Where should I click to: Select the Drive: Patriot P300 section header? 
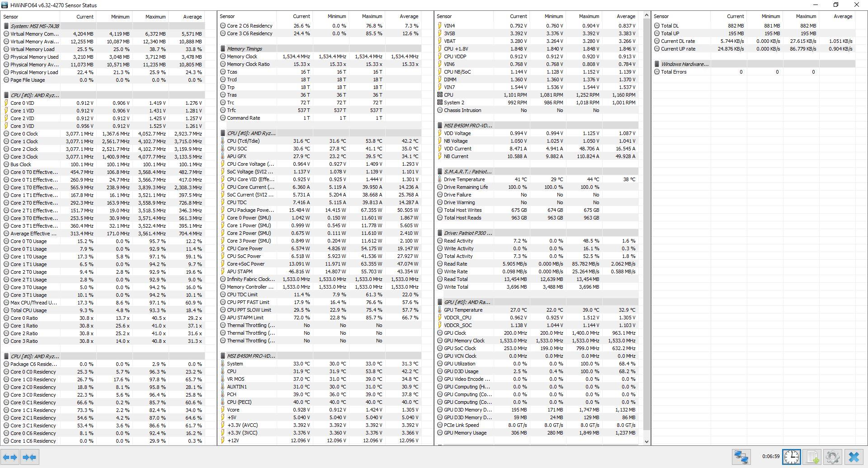tap(538, 233)
